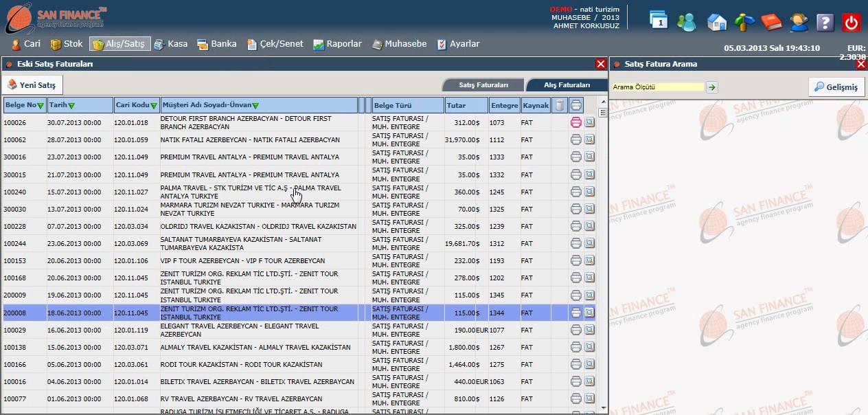Screen dimensions: 868x415
Task: View details icon for invoice 100026
Action: click(590, 122)
